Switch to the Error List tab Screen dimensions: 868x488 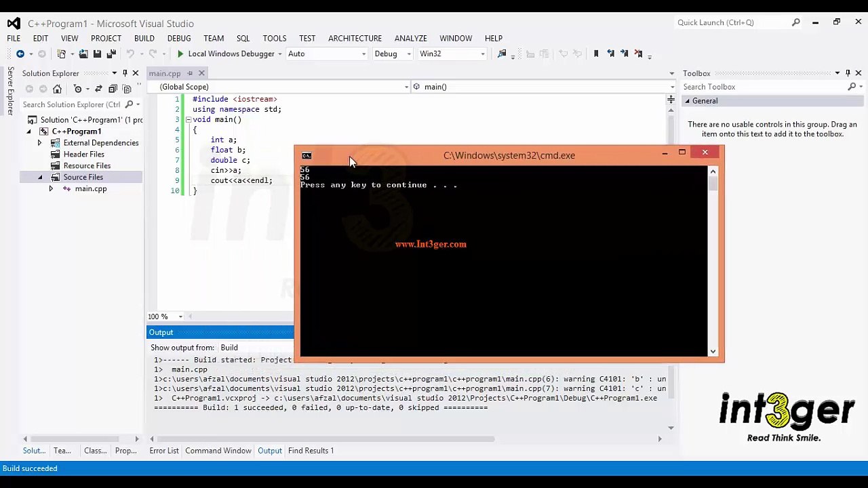pos(164,451)
